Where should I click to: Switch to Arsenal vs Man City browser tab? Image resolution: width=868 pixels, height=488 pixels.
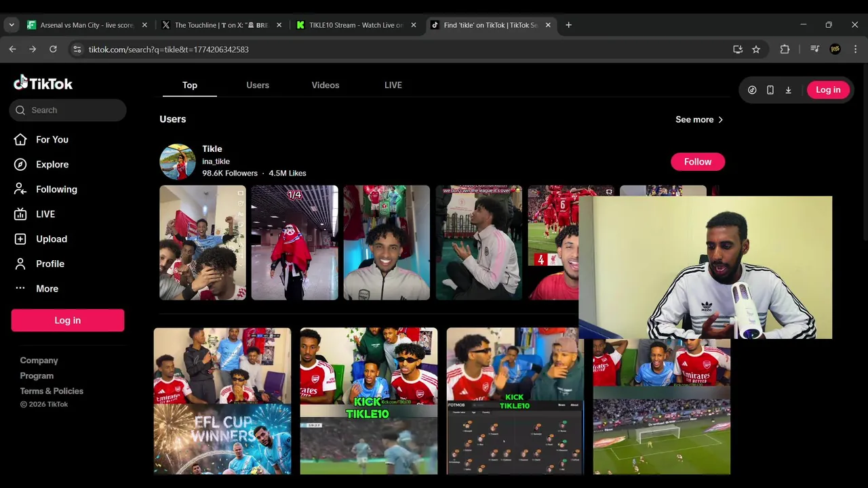[87, 25]
